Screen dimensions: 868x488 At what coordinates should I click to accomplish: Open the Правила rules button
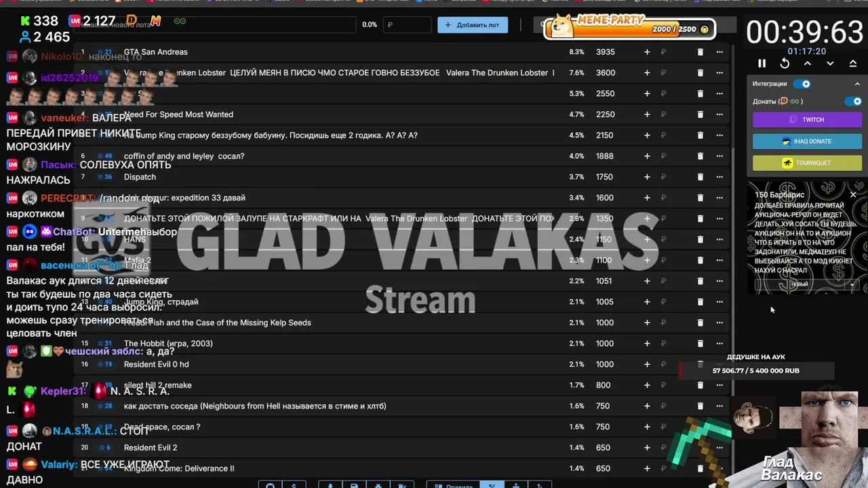click(452, 485)
